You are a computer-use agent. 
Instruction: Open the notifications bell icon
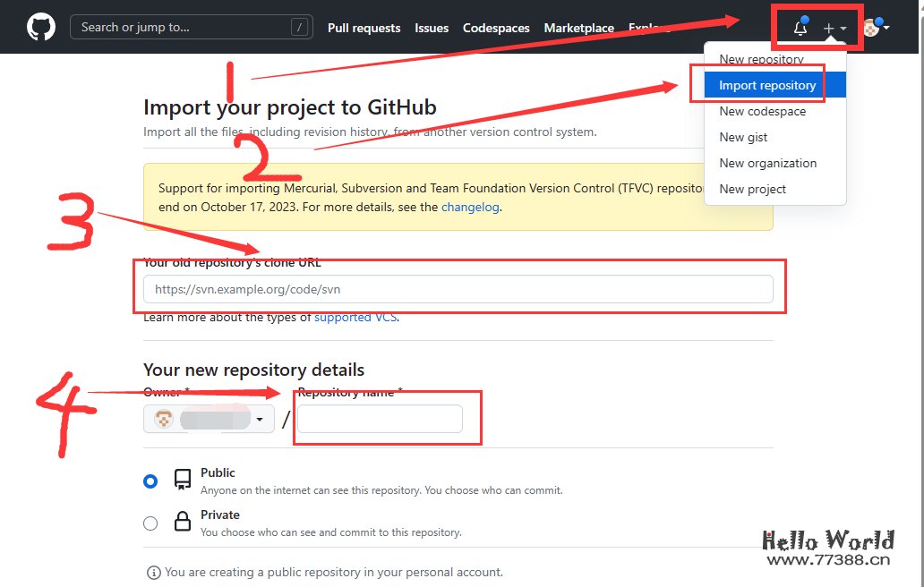pyautogui.click(x=800, y=28)
